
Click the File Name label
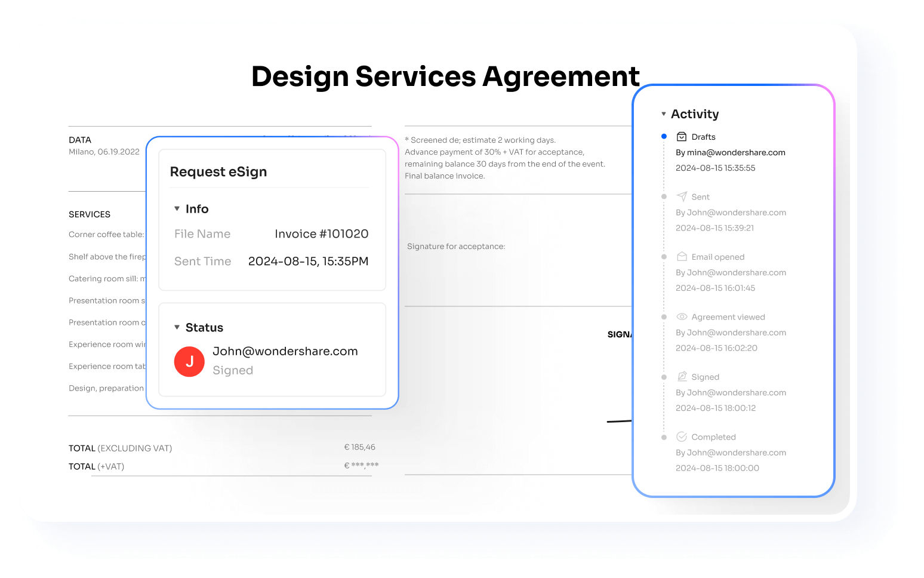coord(202,234)
